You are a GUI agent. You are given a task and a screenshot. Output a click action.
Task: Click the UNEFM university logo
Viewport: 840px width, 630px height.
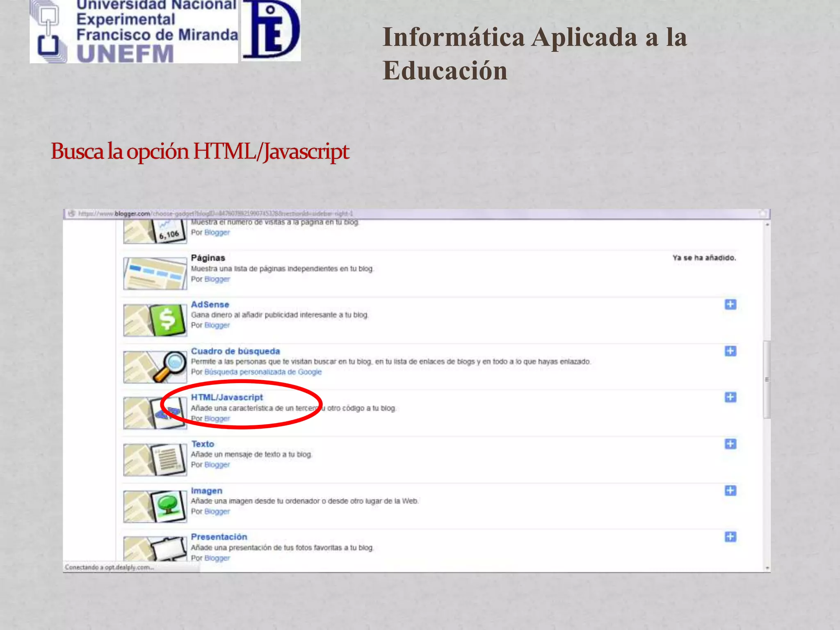coord(134,32)
